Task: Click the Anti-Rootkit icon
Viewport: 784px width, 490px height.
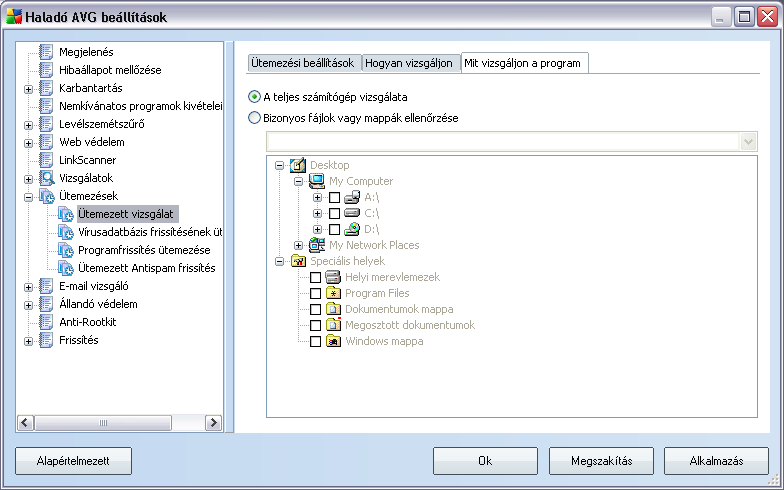Action: [x=46, y=322]
